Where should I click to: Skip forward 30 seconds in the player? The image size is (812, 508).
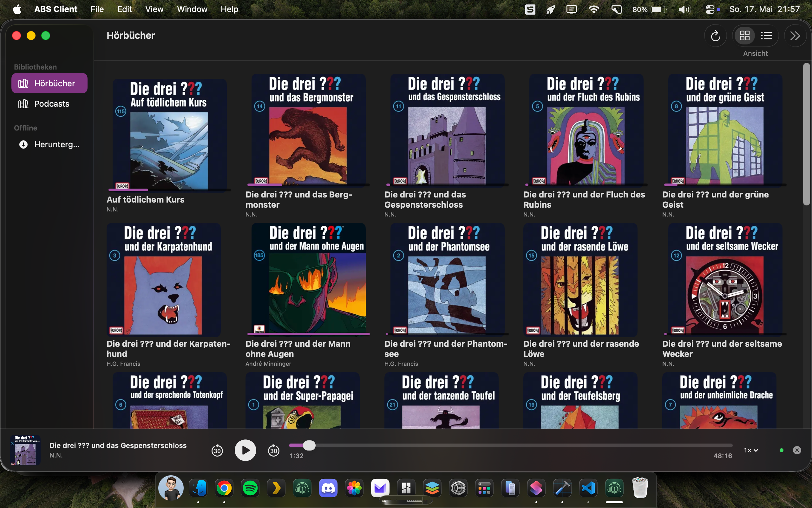273,450
